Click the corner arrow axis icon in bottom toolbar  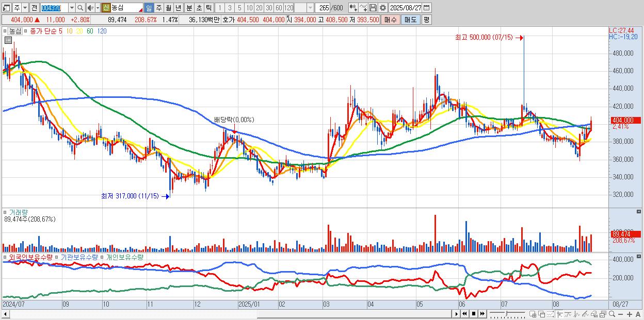[559, 314]
